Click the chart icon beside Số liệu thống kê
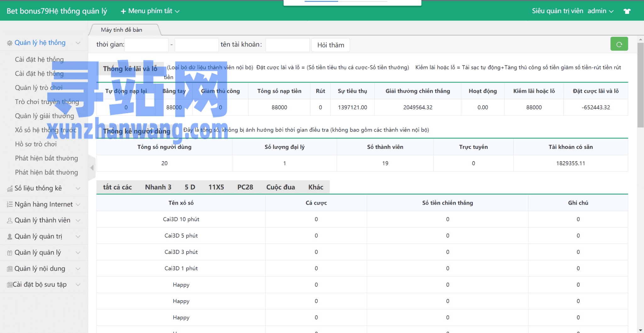644x333 pixels. [x=10, y=189]
